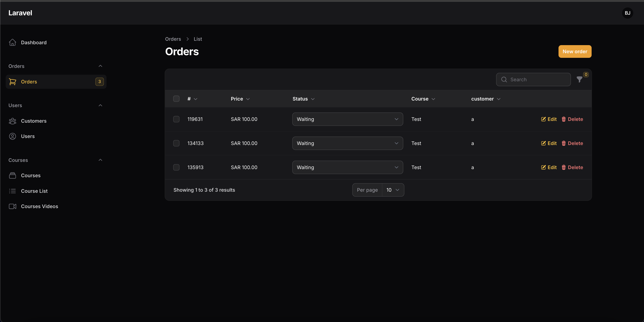Open Status dropdown for order 135913
The height and width of the screenshot is (322, 644).
click(347, 167)
